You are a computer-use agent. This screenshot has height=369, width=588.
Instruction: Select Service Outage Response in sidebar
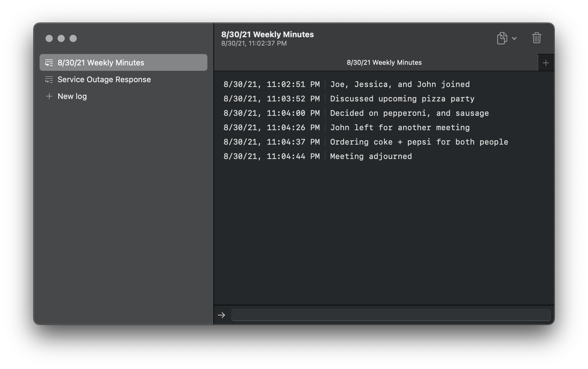tap(104, 79)
